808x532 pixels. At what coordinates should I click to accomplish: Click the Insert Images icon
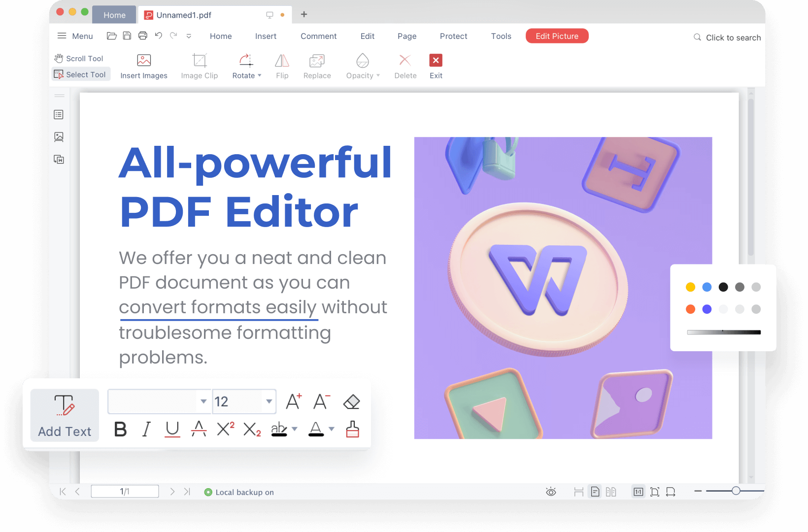point(144,61)
